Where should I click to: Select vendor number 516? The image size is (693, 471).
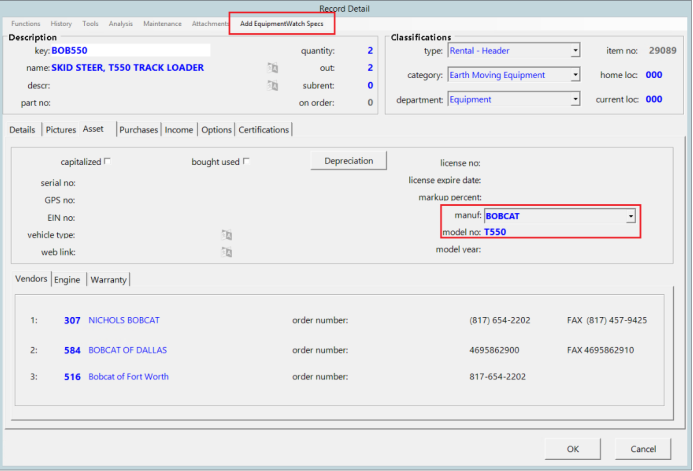(72, 377)
